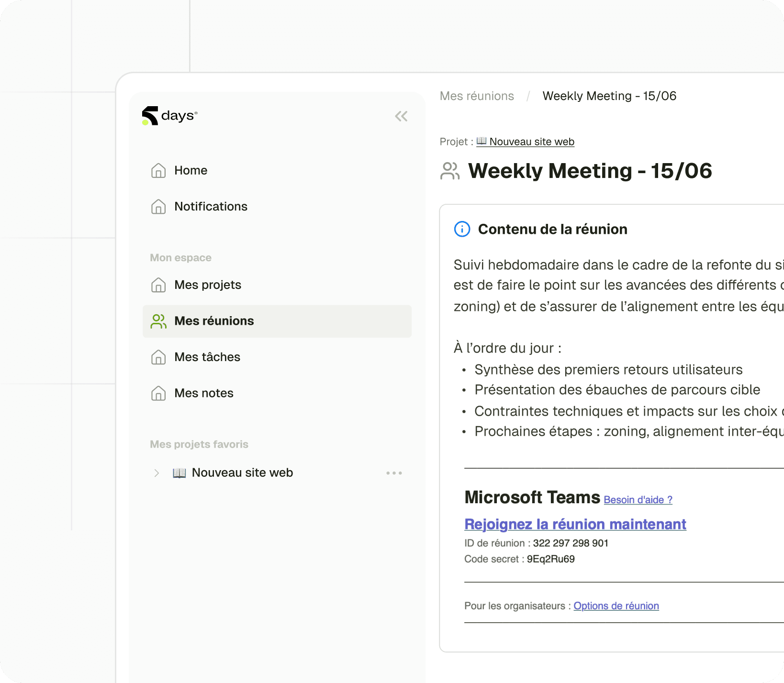Open the options menu for Nouveau site web

coord(393,473)
